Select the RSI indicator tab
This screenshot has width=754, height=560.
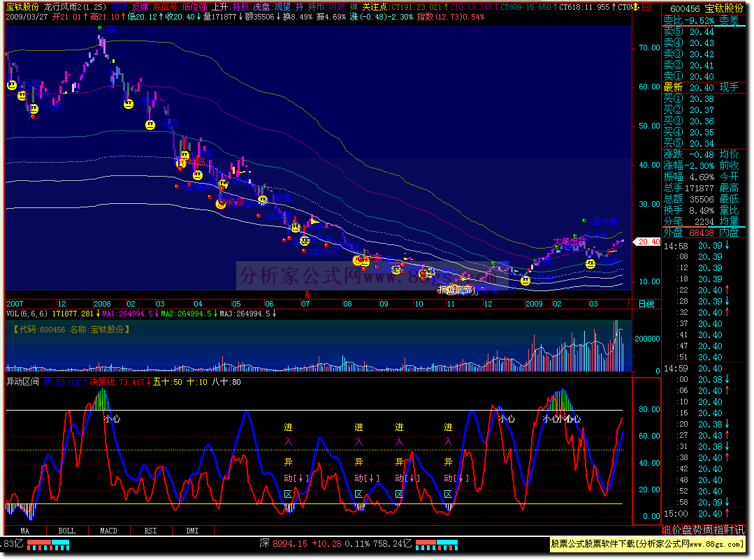coord(150,531)
